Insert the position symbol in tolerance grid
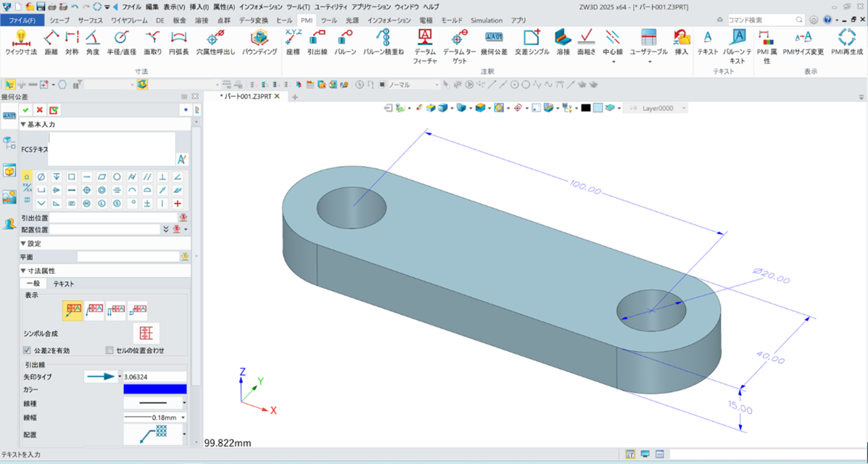Screen dimensions: 868x464 [x=86, y=191]
